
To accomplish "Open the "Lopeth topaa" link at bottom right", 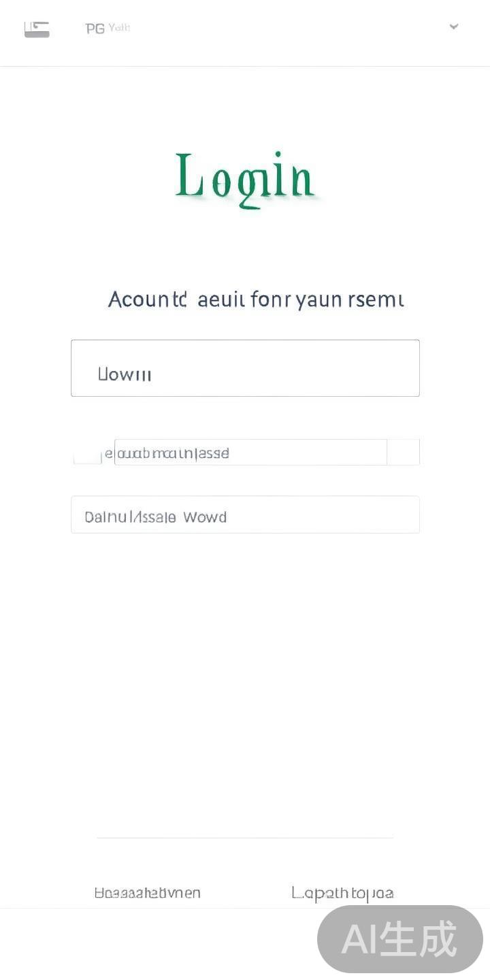I will coord(342,893).
